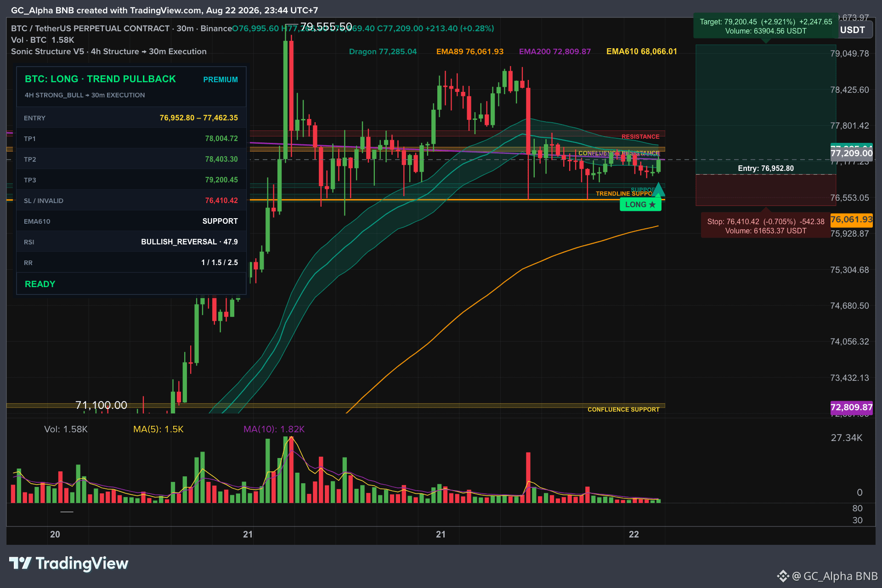
Task: Click the EMA89 76,061.93 legend label
Action: tap(470, 51)
